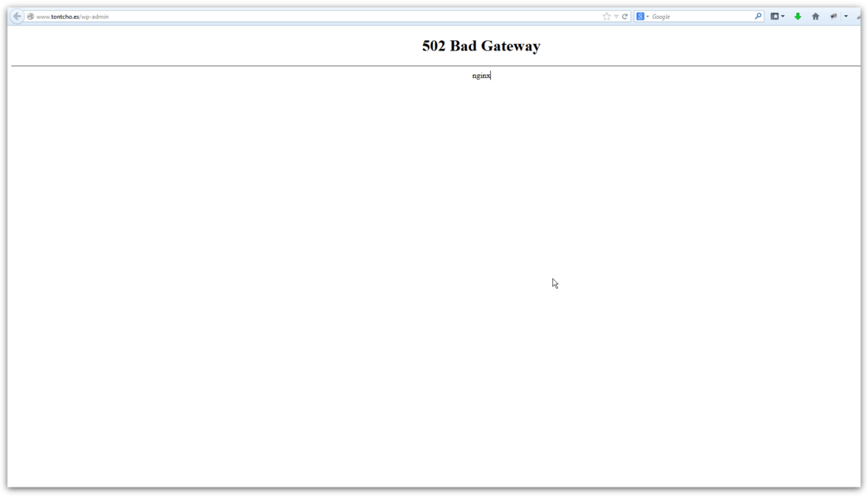Bookmark this page with the star icon

607,17
